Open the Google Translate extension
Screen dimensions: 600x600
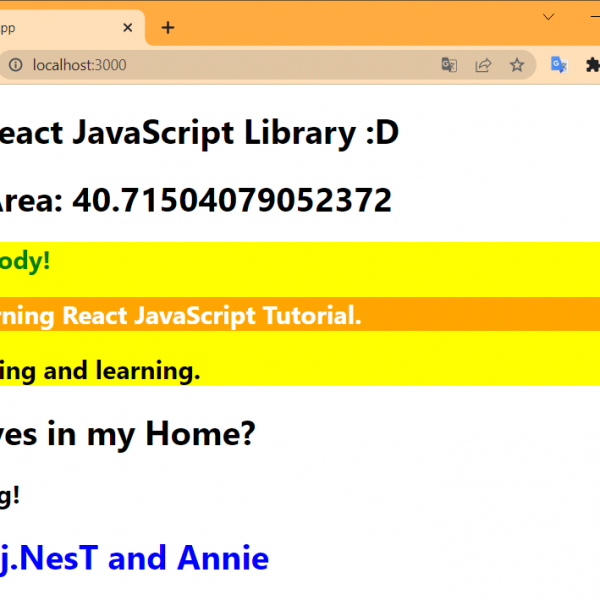click(559, 65)
